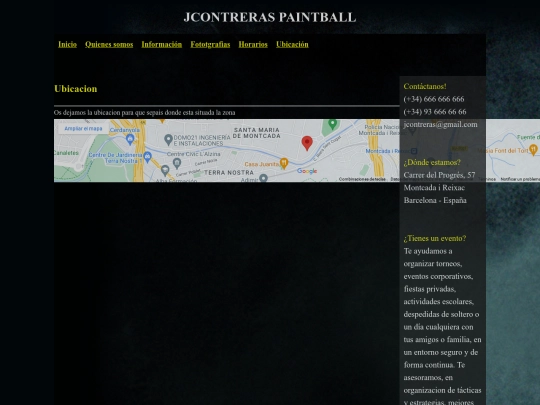This screenshot has width=540, height=405.
Task: Click the Cerdanyola blue shop marker
Action: tap(130, 139)
